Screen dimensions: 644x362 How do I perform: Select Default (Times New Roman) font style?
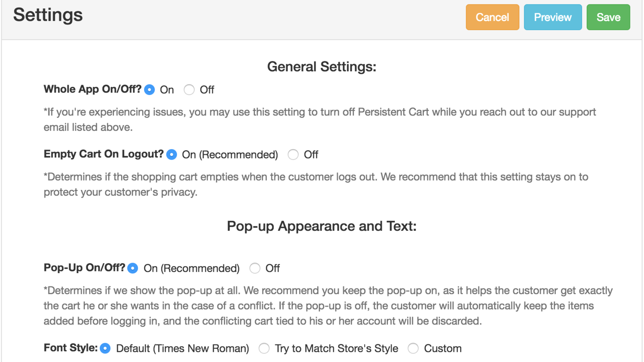click(105, 348)
